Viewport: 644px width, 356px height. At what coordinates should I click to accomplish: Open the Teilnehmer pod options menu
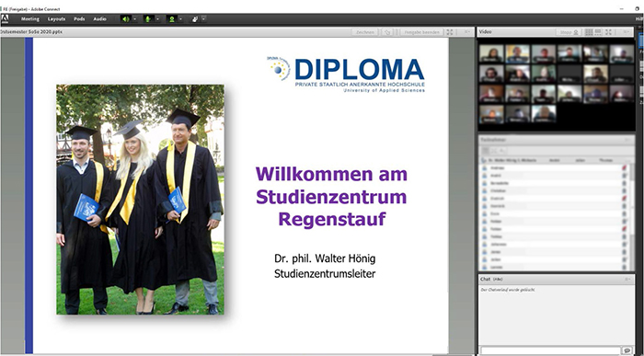pos(627,140)
